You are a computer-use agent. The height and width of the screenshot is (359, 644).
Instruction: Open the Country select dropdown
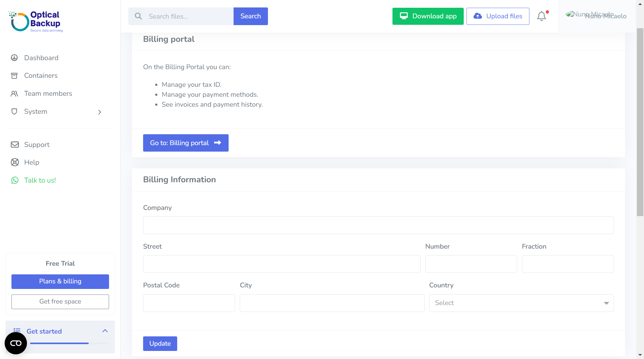coord(521,303)
